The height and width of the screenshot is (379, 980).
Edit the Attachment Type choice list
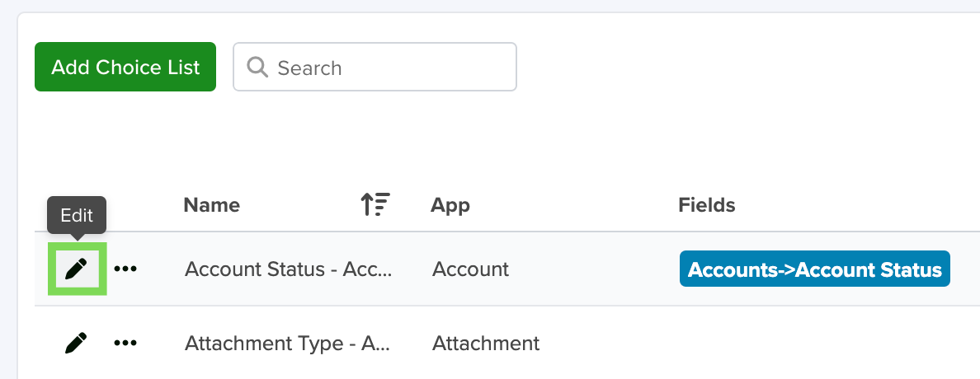pos(76,343)
